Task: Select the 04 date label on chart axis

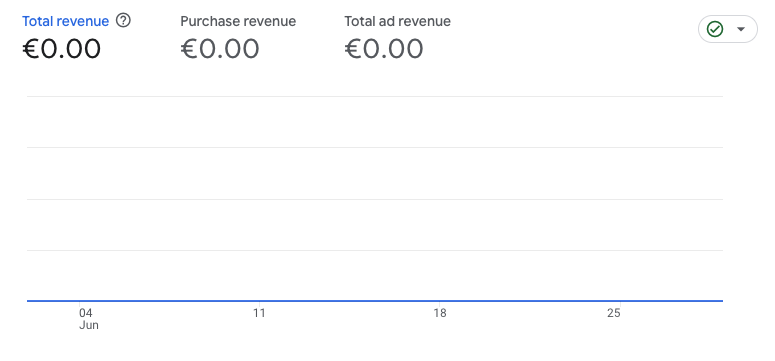Action: (x=86, y=313)
